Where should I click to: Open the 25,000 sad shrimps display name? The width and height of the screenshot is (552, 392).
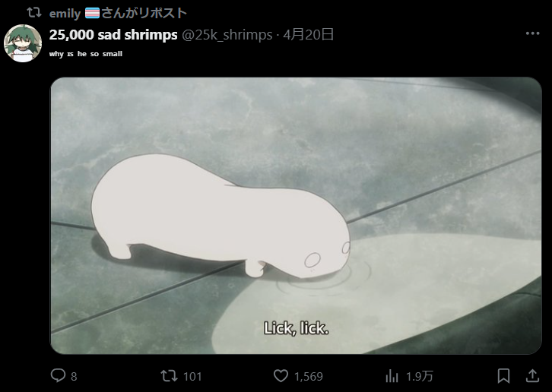click(113, 34)
